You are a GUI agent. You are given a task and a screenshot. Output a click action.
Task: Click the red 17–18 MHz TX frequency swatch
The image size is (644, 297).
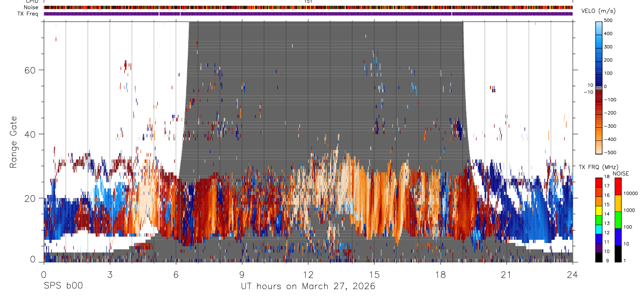point(599,182)
